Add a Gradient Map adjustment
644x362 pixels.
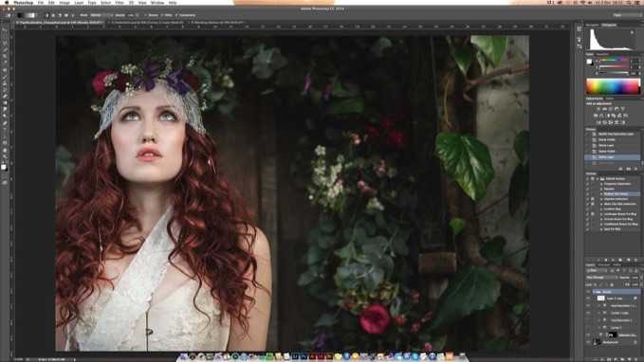point(623,122)
